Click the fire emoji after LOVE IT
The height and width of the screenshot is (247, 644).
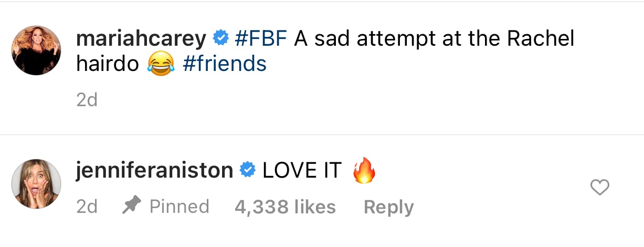[x=364, y=171]
